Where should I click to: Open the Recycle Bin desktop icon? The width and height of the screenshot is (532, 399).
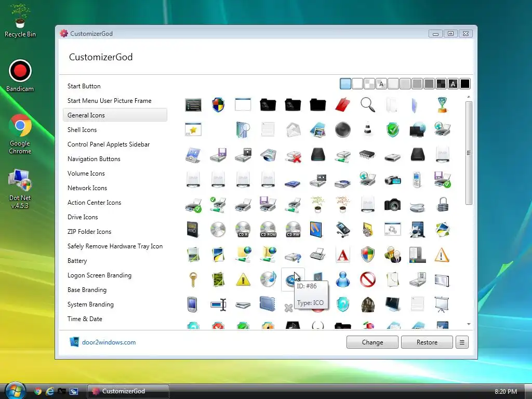(20, 21)
